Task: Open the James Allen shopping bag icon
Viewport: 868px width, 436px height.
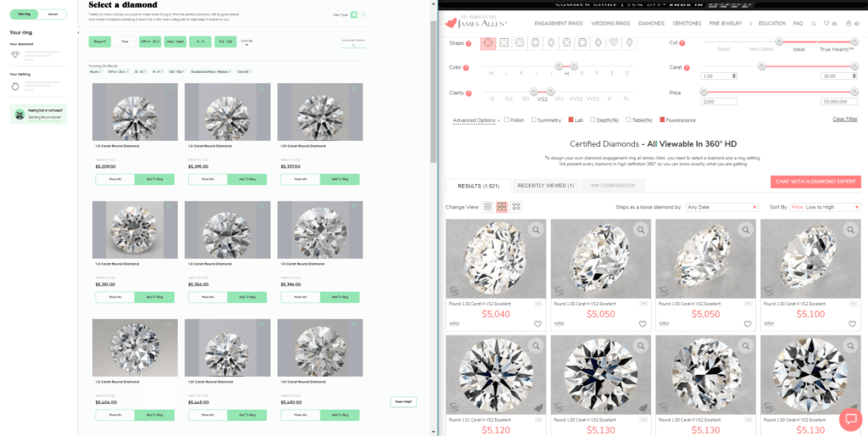Action: tap(849, 24)
